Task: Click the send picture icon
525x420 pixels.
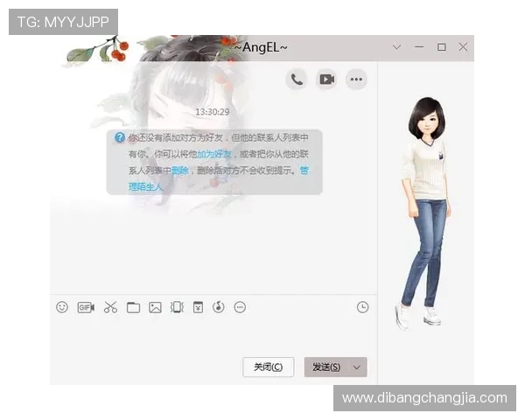Action: [x=155, y=307]
